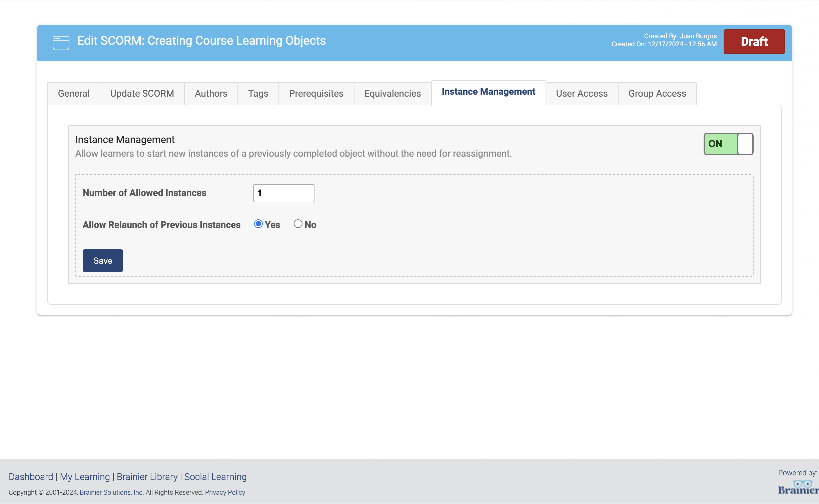Click the Allow learners description text
The image size is (819, 504).
pyautogui.click(x=293, y=154)
